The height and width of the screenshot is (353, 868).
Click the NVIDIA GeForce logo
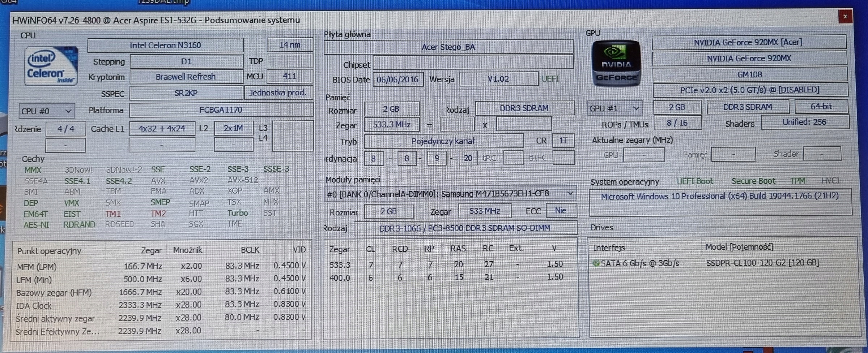pos(616,64)
